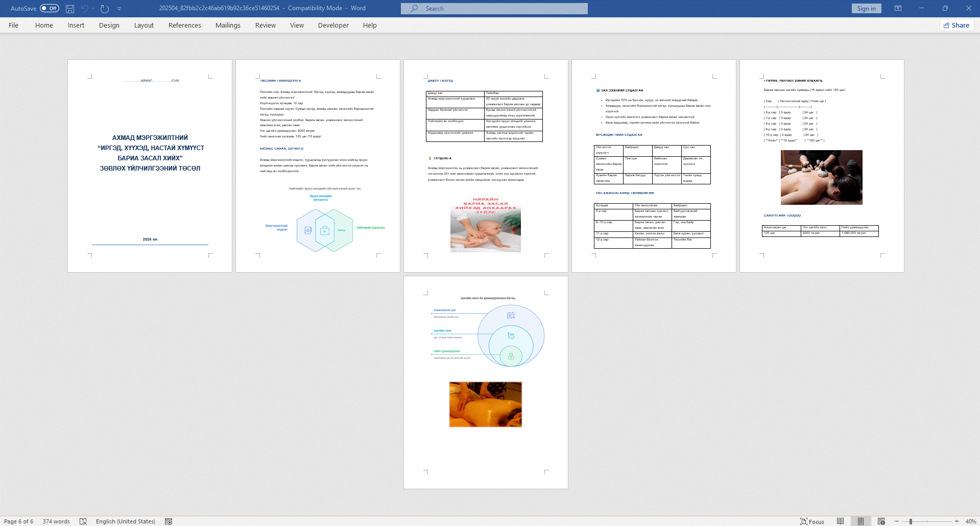Switch to the Home tab
The image size is (980, 526).
[x=44, y=25]
